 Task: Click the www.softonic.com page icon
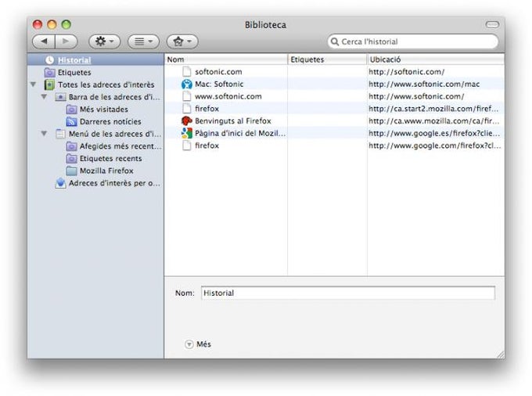point(187,96)
